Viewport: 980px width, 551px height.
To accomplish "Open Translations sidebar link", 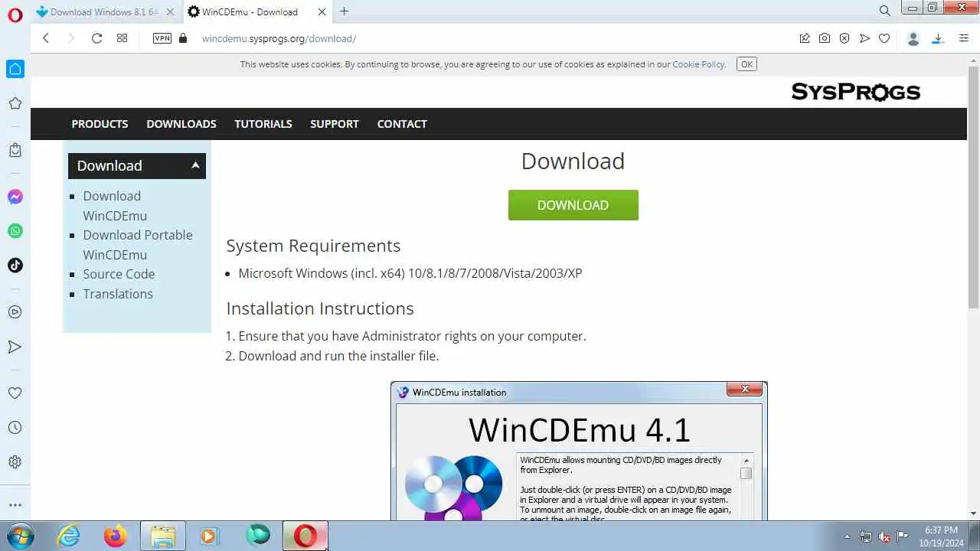I will [118, 294].
